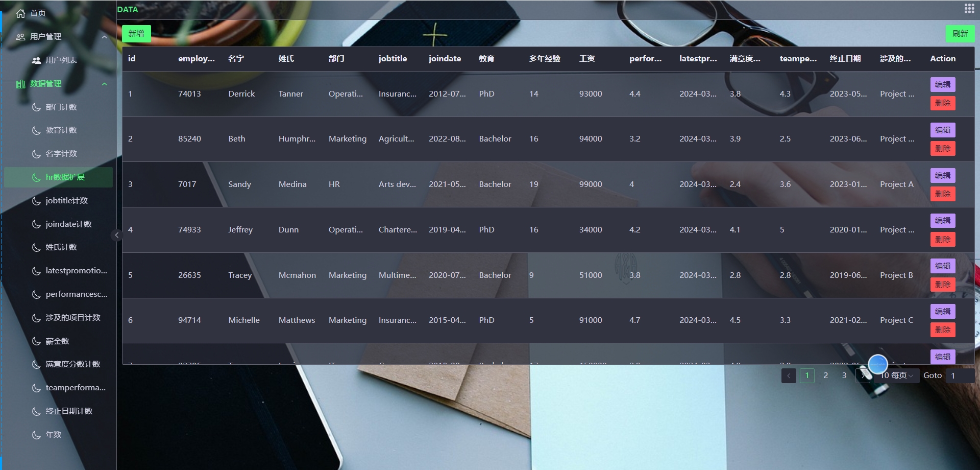
Task: Click the moon icon beside 年数
Action: tap(36, 435)
